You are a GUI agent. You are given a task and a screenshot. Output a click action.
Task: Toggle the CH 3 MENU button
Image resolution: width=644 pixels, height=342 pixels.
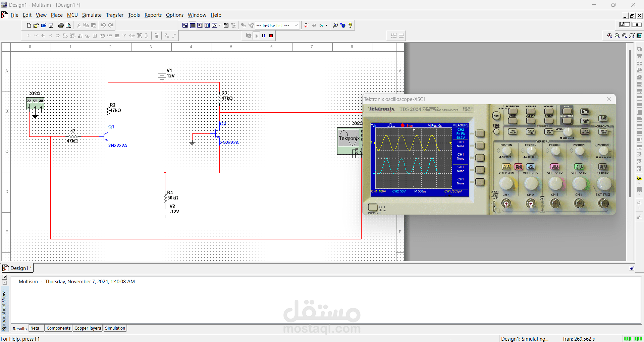click(555, 167)
